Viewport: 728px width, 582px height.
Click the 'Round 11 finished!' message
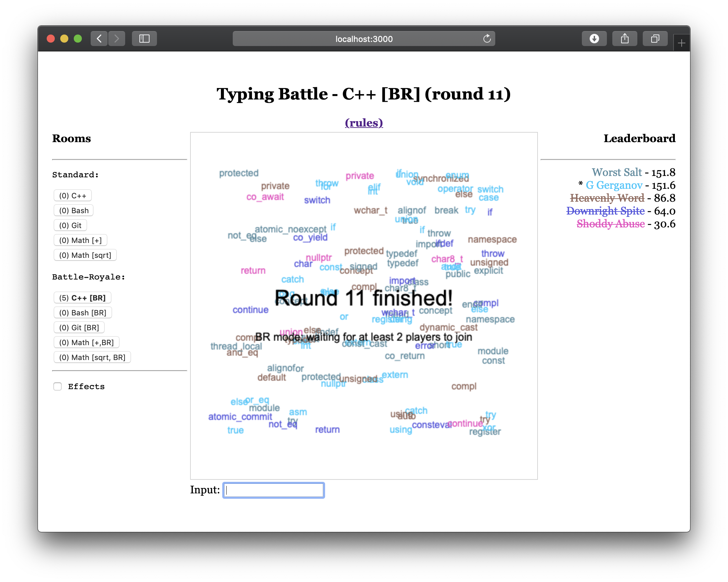364,298
